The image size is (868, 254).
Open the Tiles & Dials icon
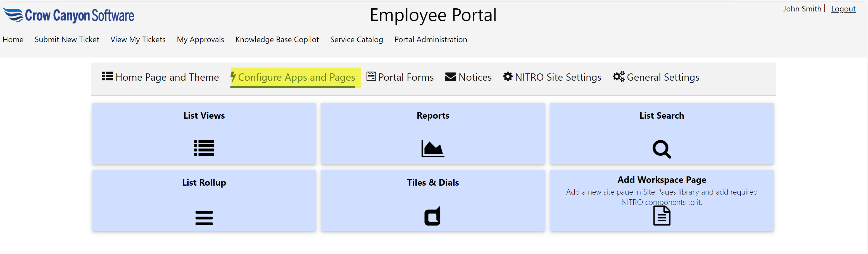click(x=432, y=216)
